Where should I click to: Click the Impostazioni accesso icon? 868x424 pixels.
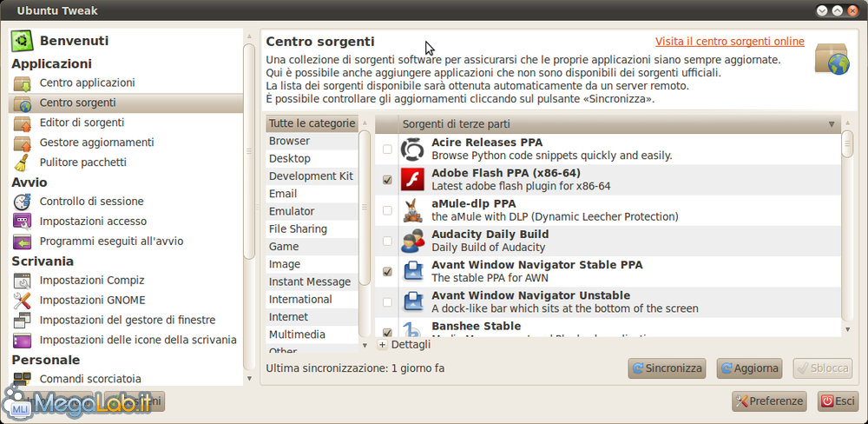(23, 222)
